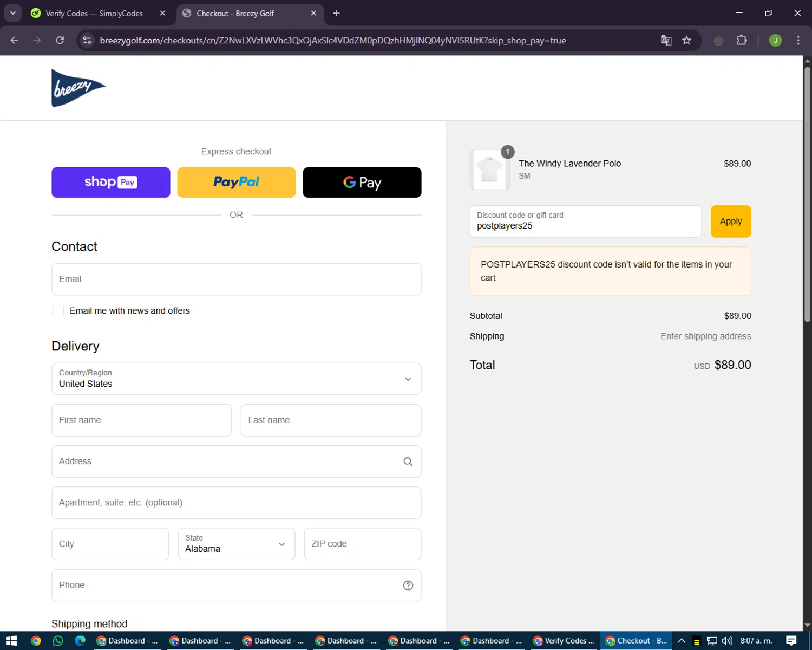Click the POSTPLAYERS25 invalid code message

point(611,271)
